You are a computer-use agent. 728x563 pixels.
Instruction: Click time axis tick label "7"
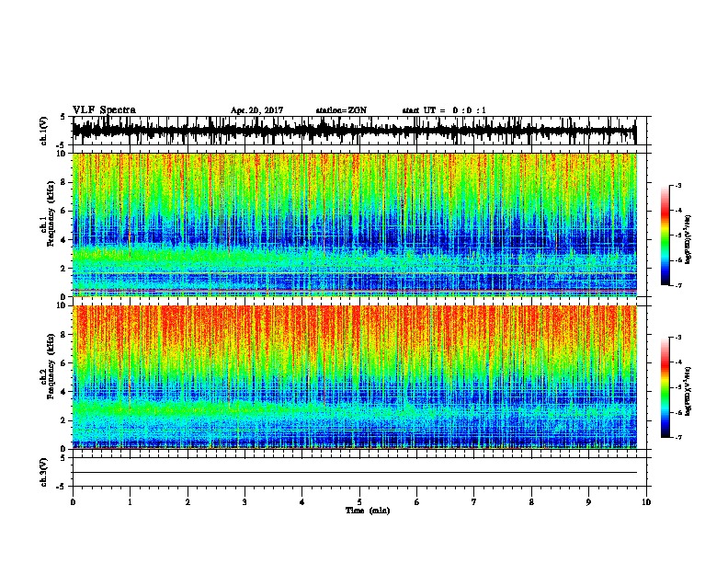[x=474, y=502]
